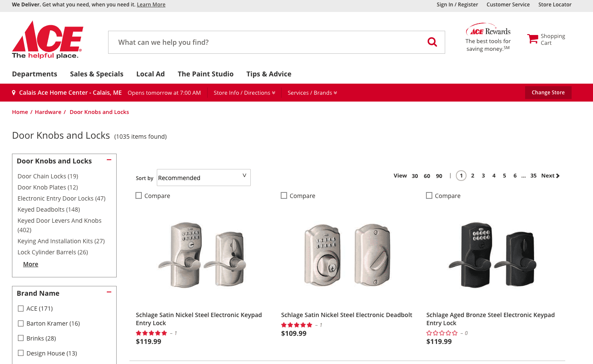Go to results page 6

point(515,175)
